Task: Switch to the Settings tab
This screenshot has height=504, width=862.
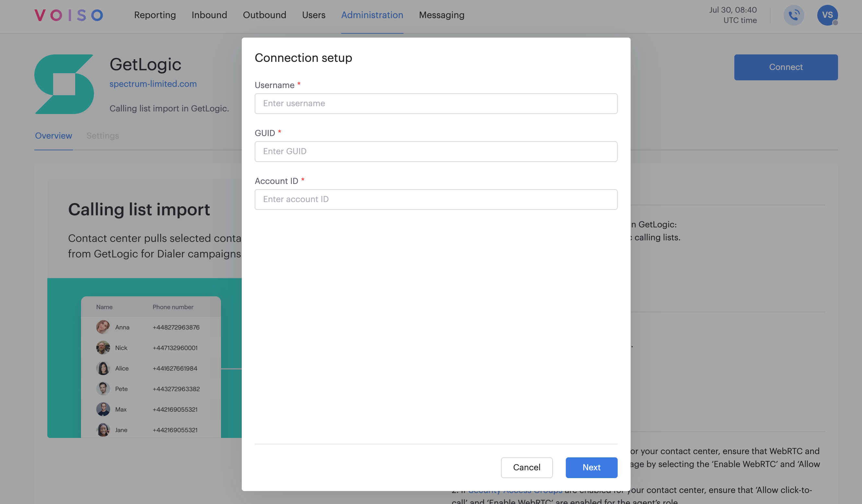Action: tap(103, 136)
